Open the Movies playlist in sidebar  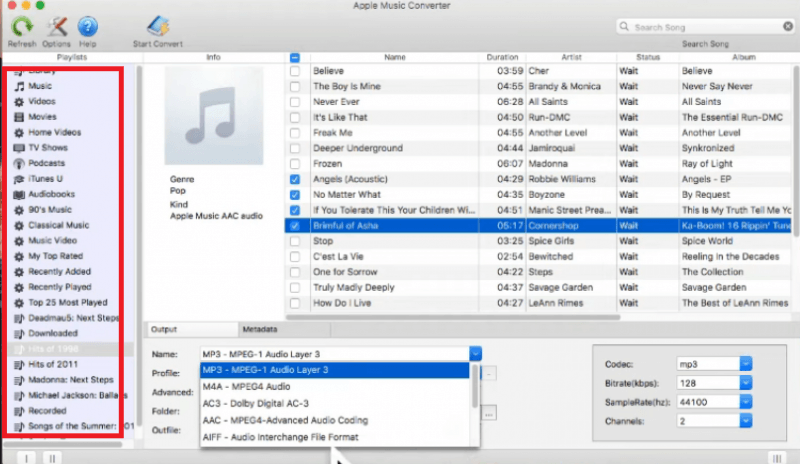pos(42,117)
